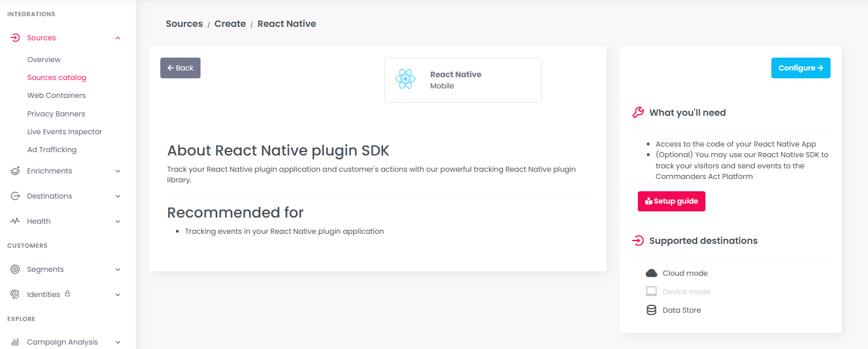Click the Identities fingerprint icon

(x=15, y=295)
